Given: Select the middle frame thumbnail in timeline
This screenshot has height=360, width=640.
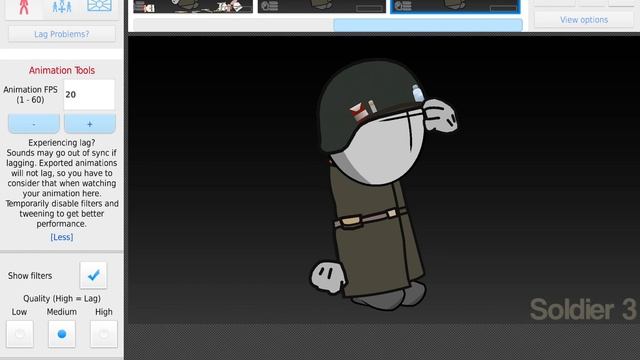Looking at the screenshot, I should point(322,6).
